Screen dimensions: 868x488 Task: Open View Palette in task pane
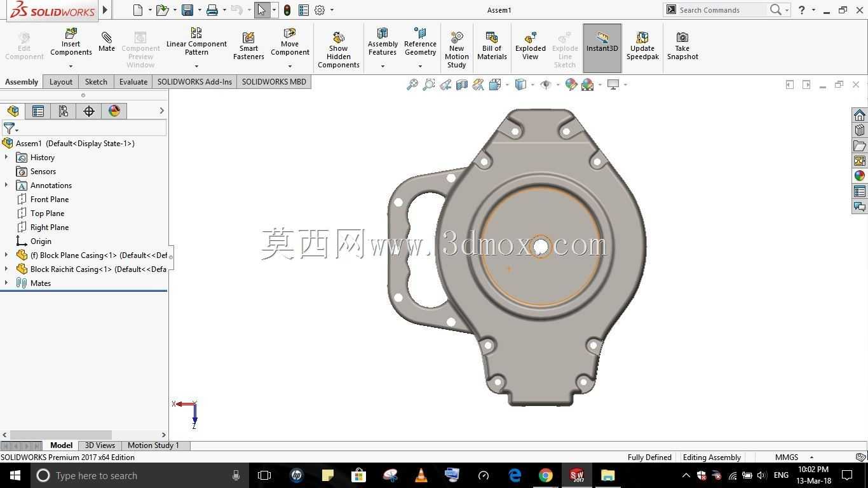pos(860,161)
